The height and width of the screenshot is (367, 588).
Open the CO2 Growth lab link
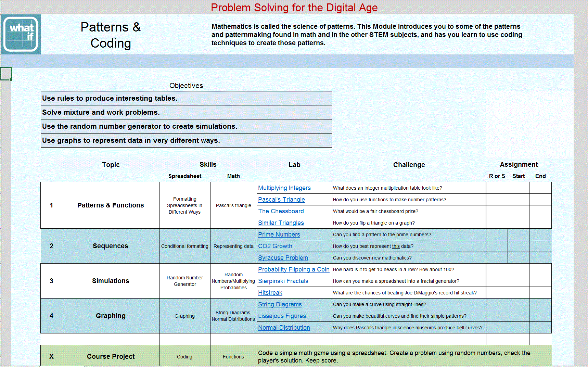pos(275,246)
